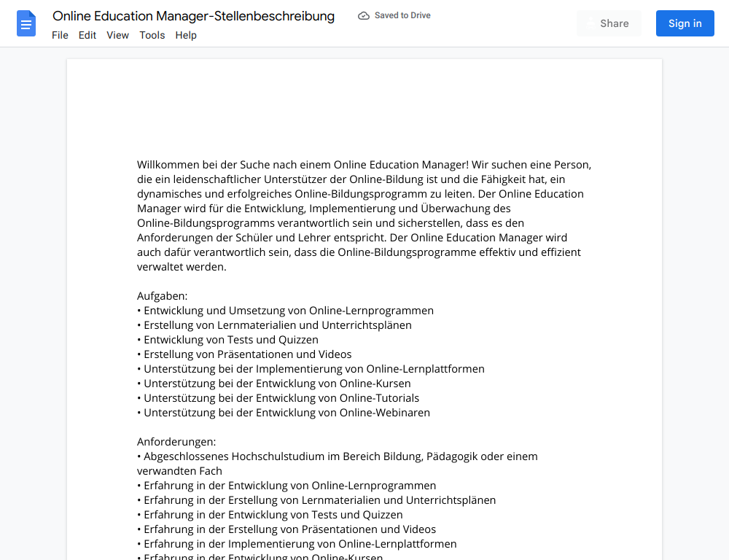
Task: Open the File menu
Action: tap(60, 35)
